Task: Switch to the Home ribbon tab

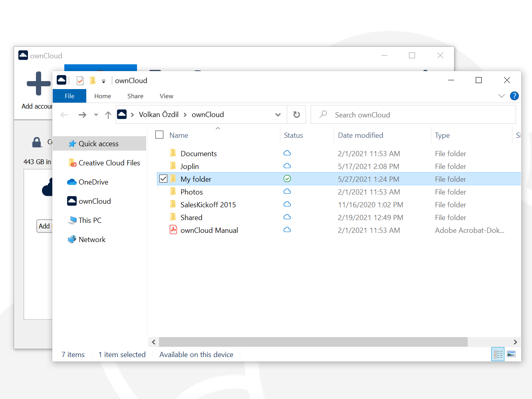Action: tap(103, 96)
